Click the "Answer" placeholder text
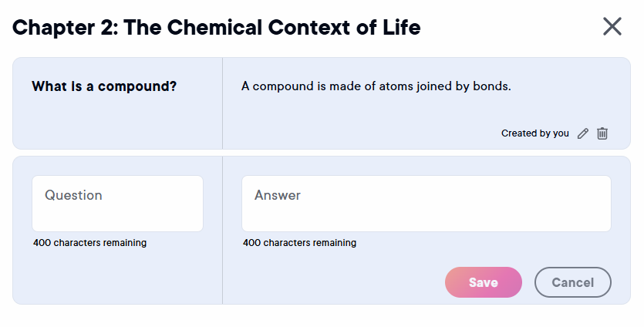Screen dimensions: 644x327 [278, 196]
